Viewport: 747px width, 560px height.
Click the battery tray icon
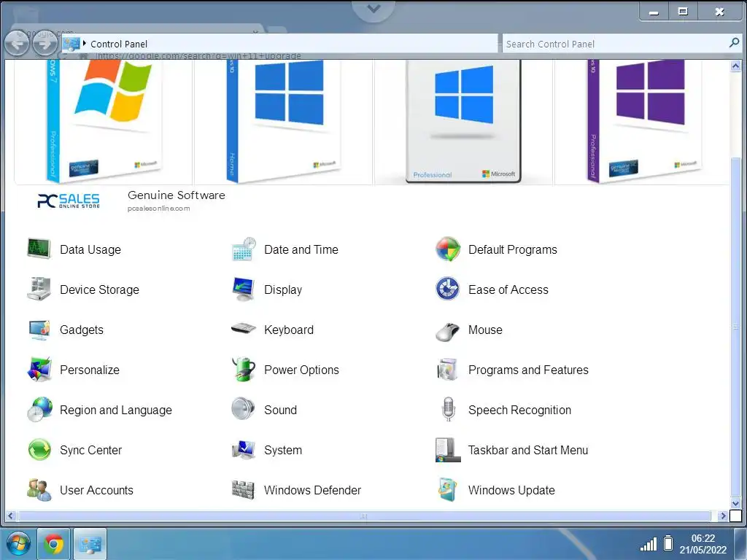668,542
